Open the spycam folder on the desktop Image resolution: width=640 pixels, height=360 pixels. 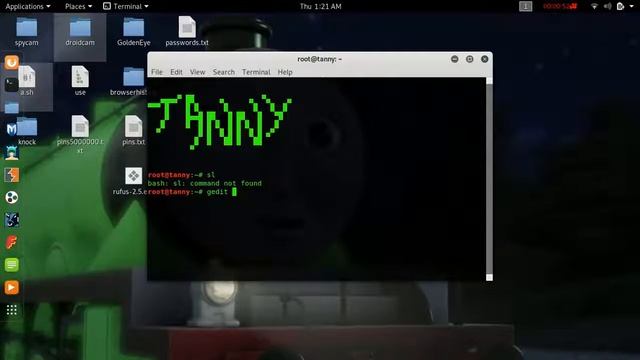pyautogui.click(x=27, y=29)
